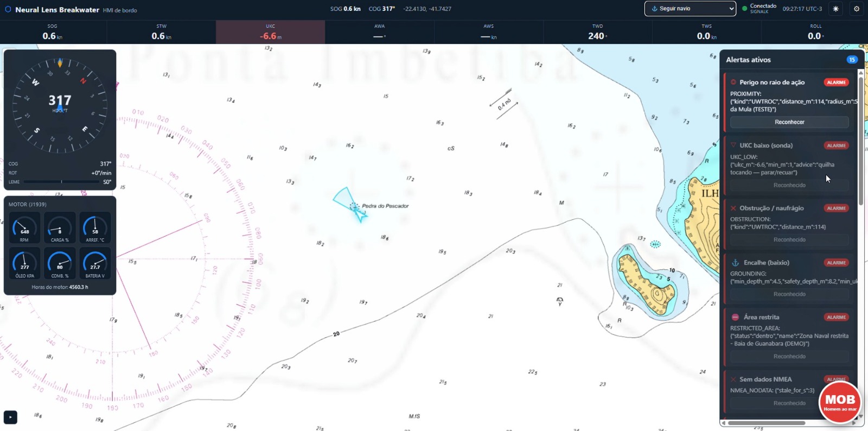Click the Área restrita no-entry icon
This screenshot has width=868, height=431.
[x=736, y=317]
